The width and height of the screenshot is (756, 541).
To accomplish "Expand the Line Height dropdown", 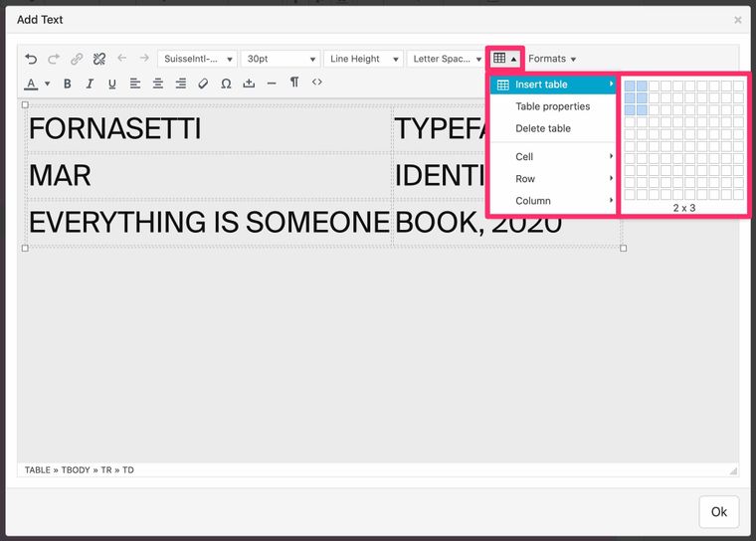I will tap(363, 59).
